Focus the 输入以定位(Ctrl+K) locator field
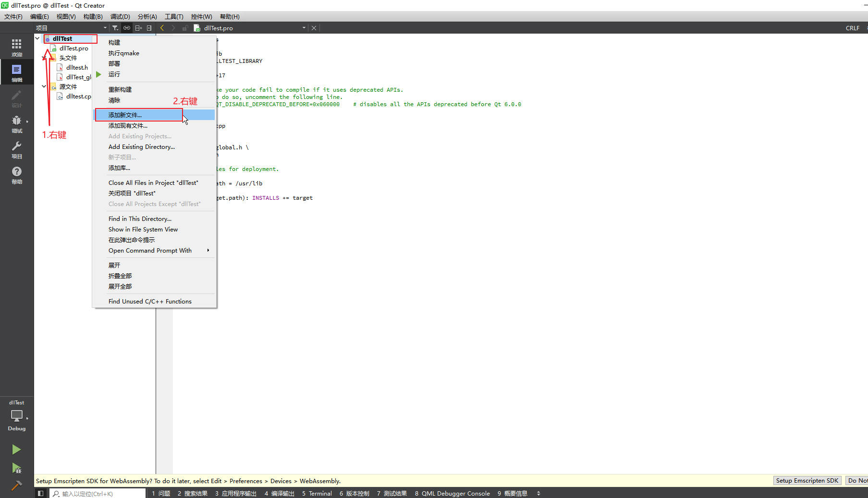 click(x=98, y=493)
